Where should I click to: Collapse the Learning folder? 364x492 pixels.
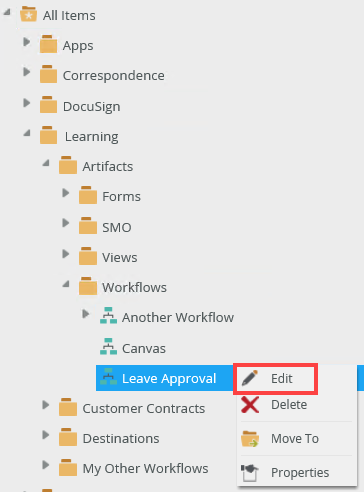(27, 133)
